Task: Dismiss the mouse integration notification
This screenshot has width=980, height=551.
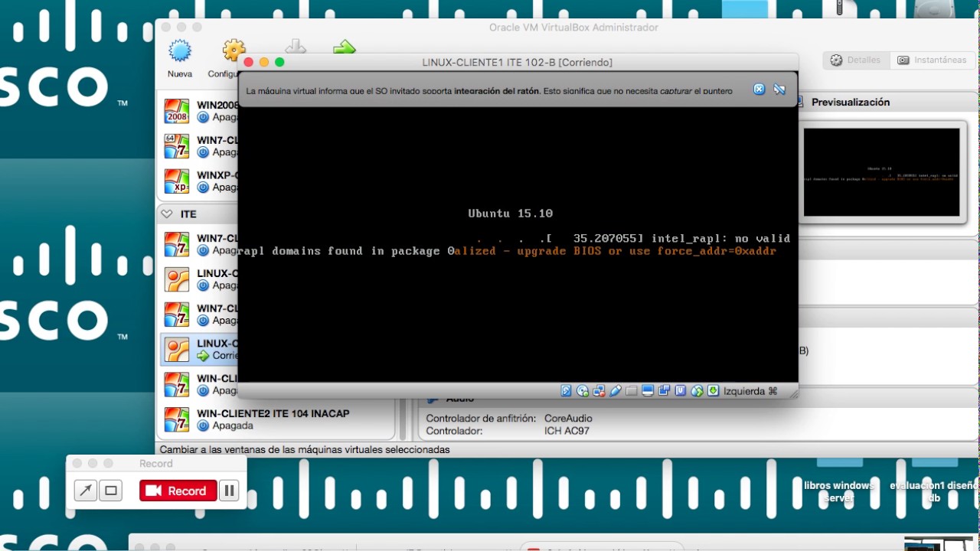Action: pyautogui.click(x=759, y=90)
